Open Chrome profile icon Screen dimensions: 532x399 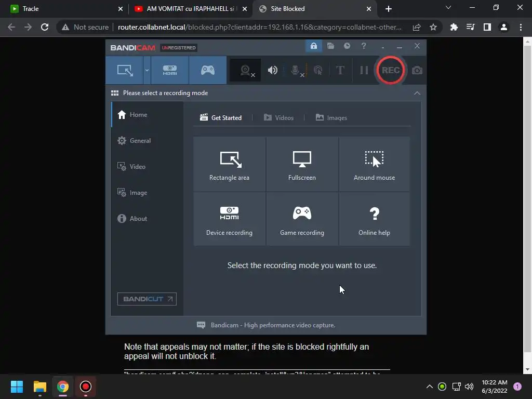pos(504,27)
